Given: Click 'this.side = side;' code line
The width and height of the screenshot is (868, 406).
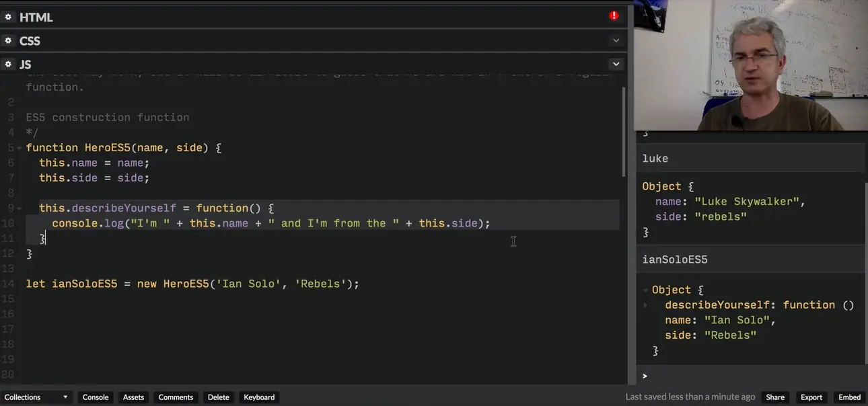Looking at the screenshot, I should click(x=94, y=178).
